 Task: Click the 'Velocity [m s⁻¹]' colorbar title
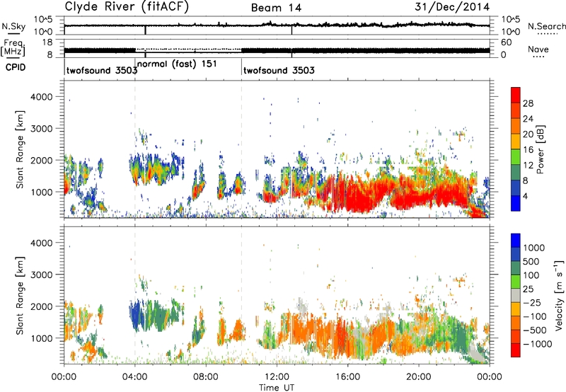(x=559, y=295)
